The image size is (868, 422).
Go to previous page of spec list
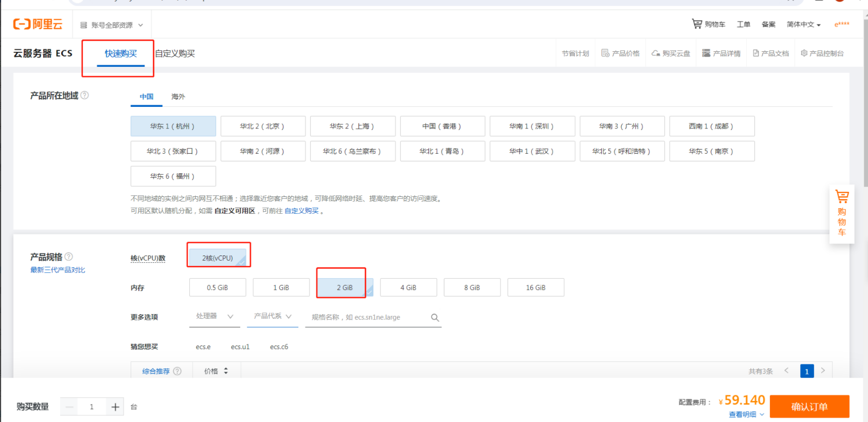pyautogui.click(x=786, y=371)
